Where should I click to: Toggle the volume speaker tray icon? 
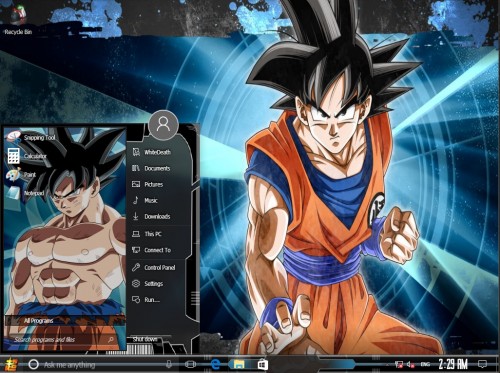[410, 364]
